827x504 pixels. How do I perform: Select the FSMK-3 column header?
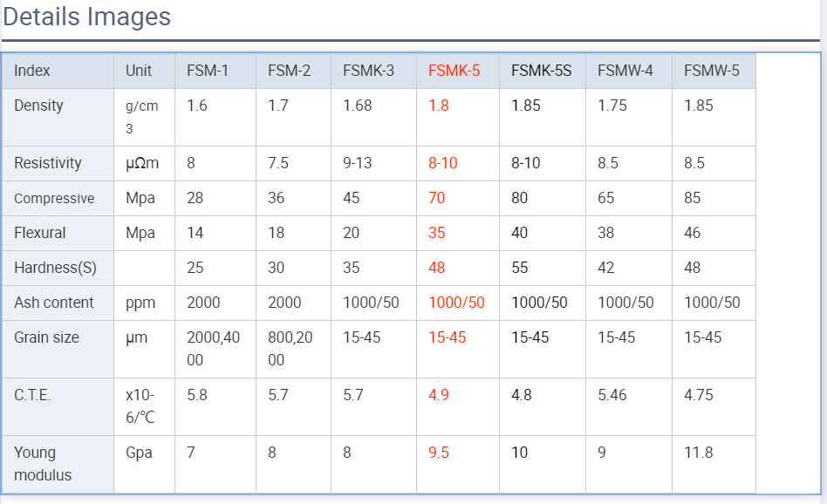(368, 71)
